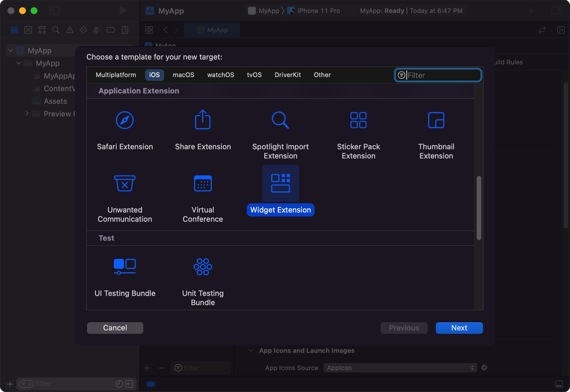
Task: Choose the Spotlight Import Extension template
Action: [x=280, y=134]
